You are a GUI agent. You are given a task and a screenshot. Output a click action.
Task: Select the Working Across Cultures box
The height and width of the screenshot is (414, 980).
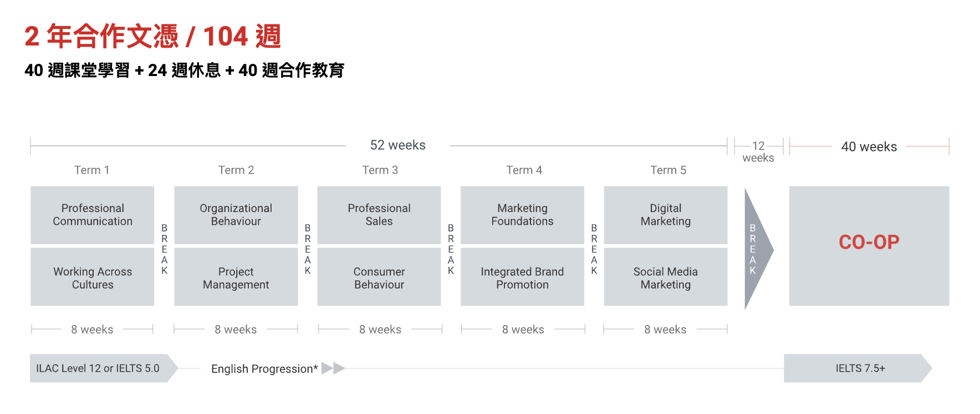[x=93, y=277]
